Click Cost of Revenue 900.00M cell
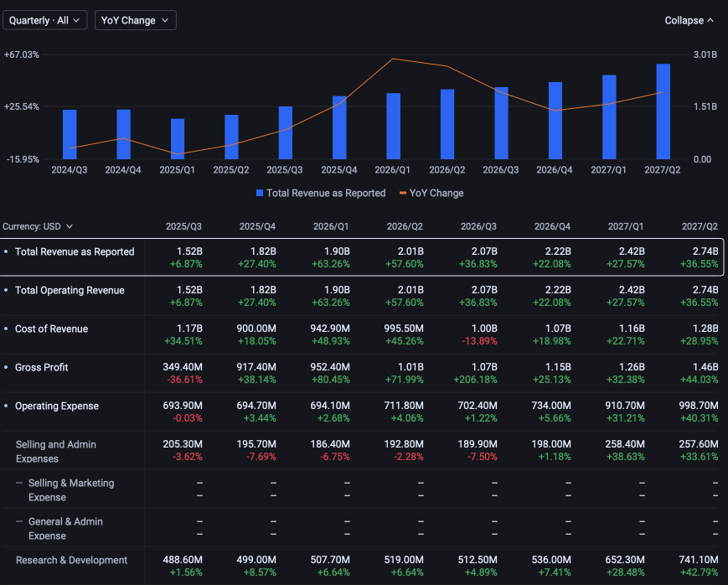 [256, 329]
